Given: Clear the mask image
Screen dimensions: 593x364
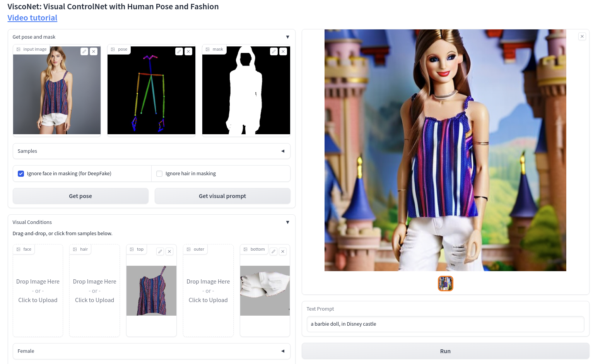Looking at the screenshot, I should click(x=283, y=51).
